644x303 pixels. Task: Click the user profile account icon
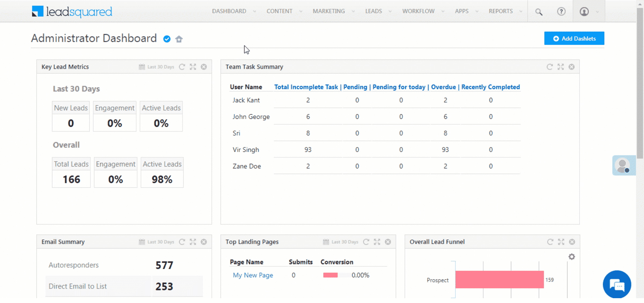point(584,12)
